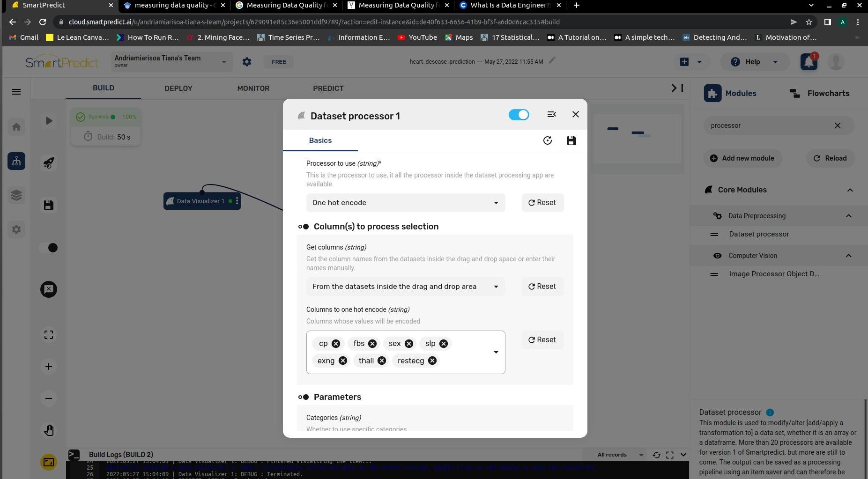Clear the processor search field
This screenshot has width=868, height=479.
838,125
